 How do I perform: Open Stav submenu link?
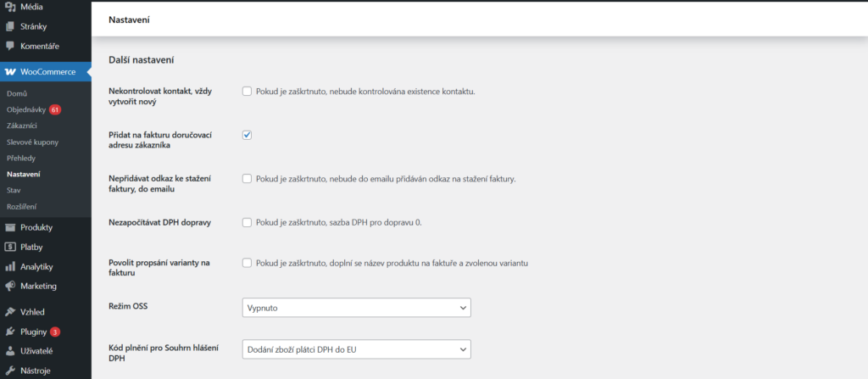(x=14, y=190)
